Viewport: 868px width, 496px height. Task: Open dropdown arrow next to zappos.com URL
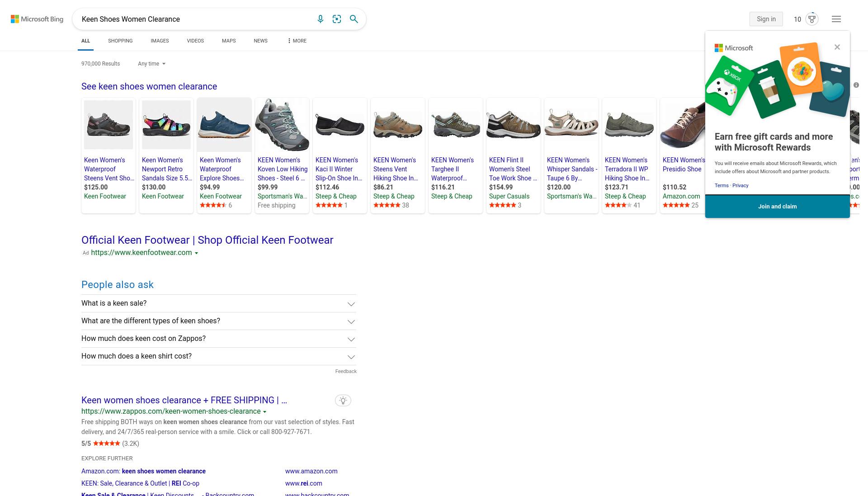tap(264, 412)
